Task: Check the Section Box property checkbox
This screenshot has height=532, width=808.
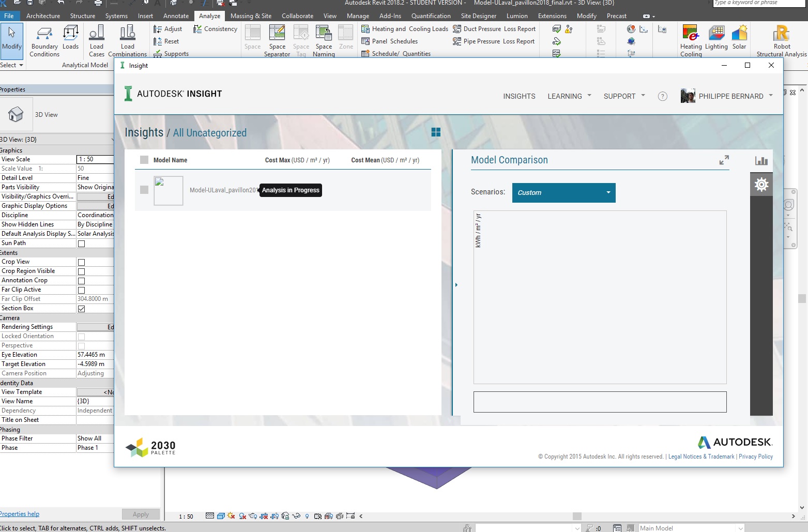Action: (x=81, y=309)
